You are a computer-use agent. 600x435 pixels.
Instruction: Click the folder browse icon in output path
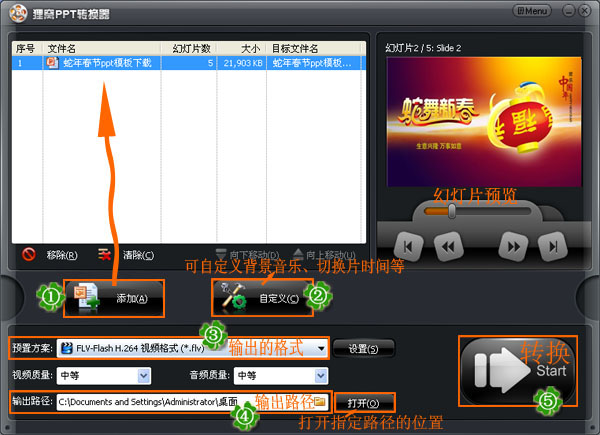(320, 402)
